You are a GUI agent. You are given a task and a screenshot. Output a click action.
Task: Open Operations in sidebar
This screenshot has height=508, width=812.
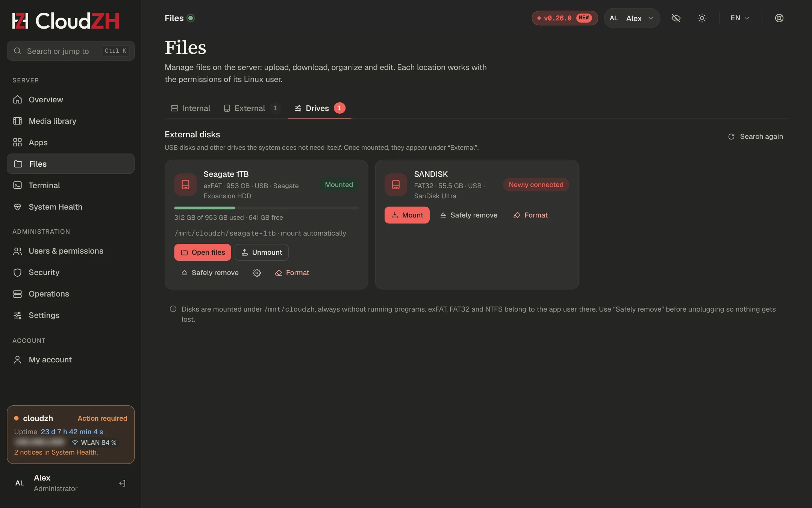pyautogui.click(x=71, y=294)
